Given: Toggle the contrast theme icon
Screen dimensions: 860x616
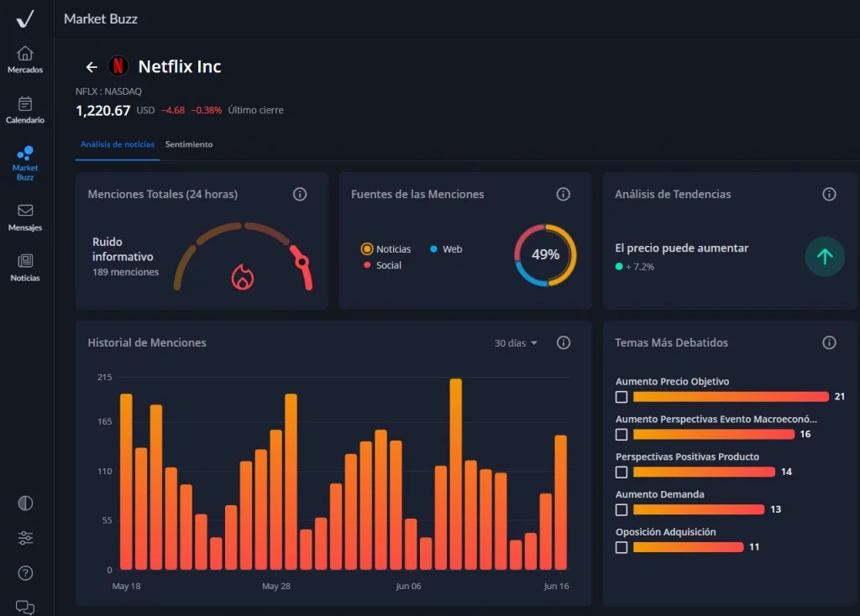Looking at the screenshot, I should pyautogui.click(x=25, y=503).
